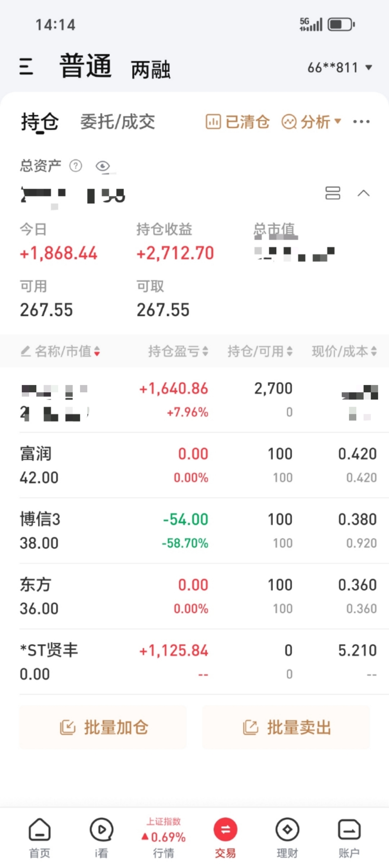The height and width of the screenshot is (868, 389).
Task: Sort holdings by 名称/市值 column
Action: click(x=61, y=351)
